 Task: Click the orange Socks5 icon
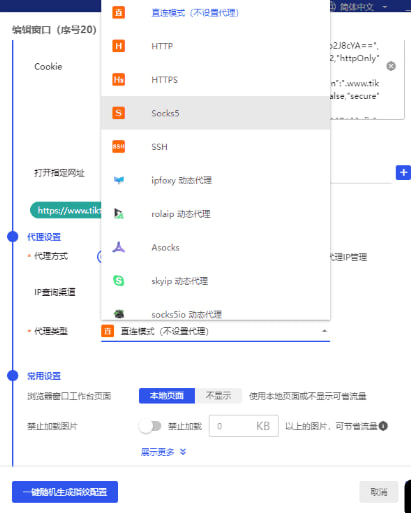click(x=118, y=113)
